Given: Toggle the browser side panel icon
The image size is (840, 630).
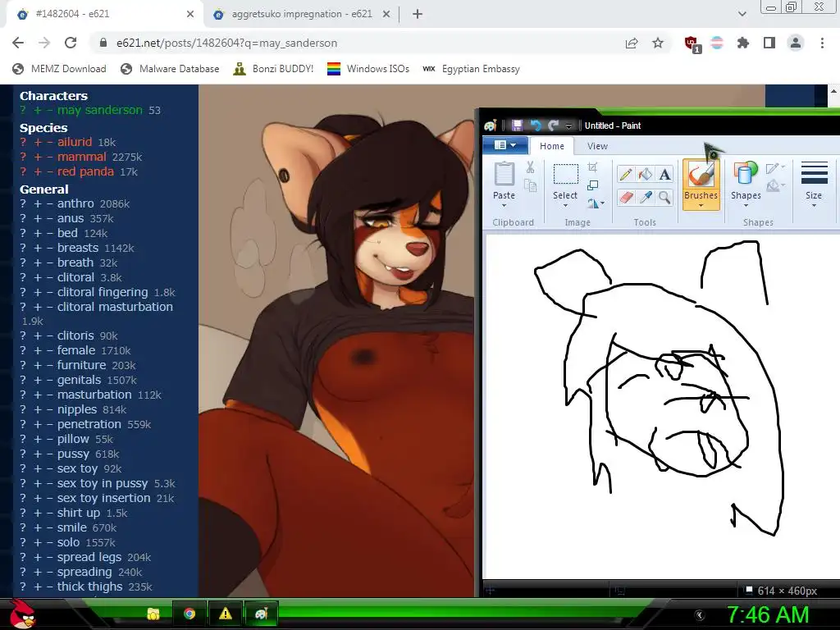Looking at the screenshot, I should [769, 43].
